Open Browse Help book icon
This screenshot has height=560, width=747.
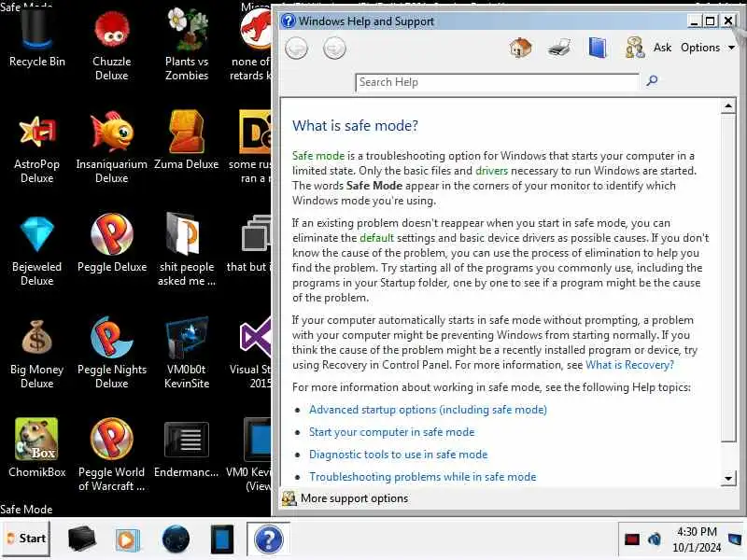[597, 48]
